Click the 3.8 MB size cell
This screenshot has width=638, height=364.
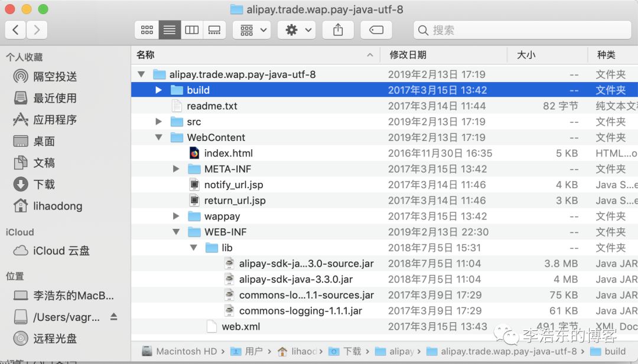pos(561,264)
